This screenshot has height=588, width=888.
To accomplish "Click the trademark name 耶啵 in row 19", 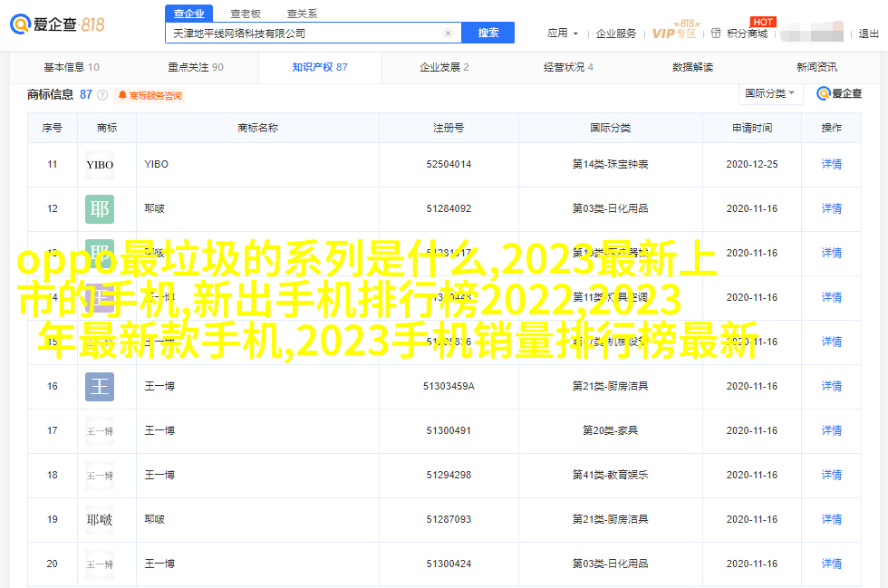I will pyautogui.click(x=155, y=519).
